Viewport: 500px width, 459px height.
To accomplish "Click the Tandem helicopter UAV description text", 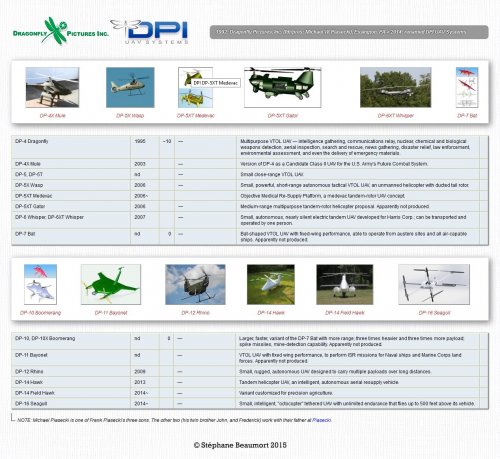I will point(319,382).
